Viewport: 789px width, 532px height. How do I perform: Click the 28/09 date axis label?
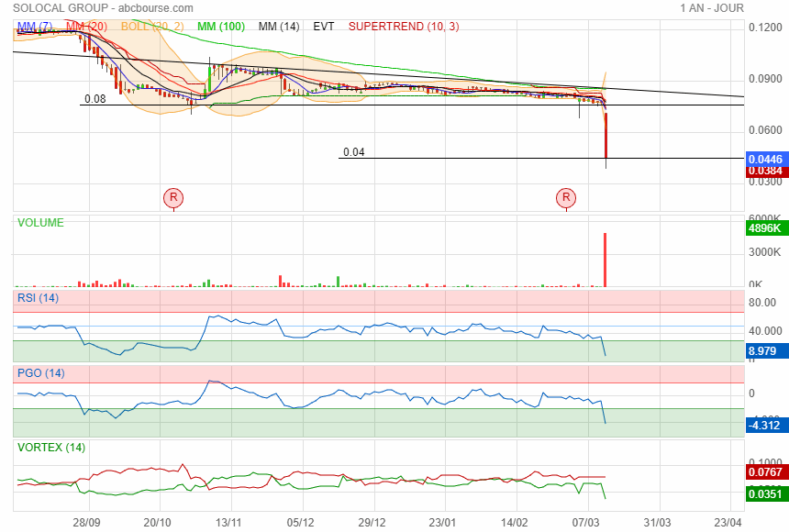coord(86,523)
